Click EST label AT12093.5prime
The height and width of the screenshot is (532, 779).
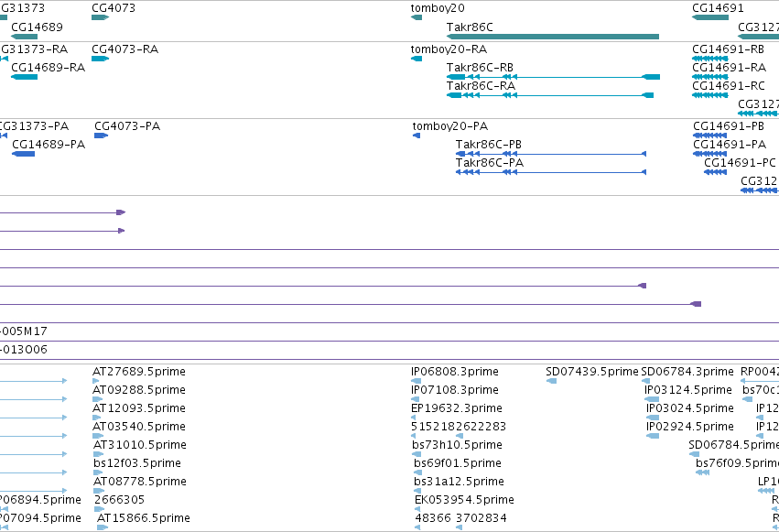coord(139,408)
